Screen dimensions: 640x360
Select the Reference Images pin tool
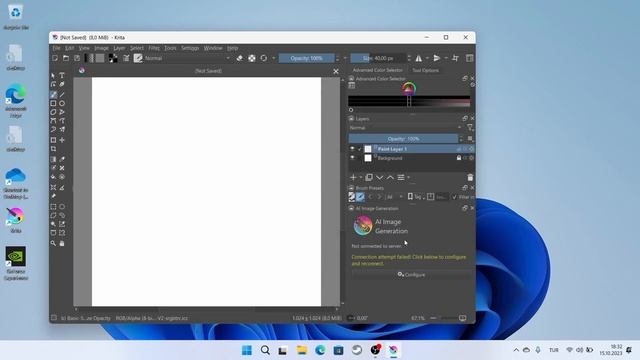click(53, 196)
